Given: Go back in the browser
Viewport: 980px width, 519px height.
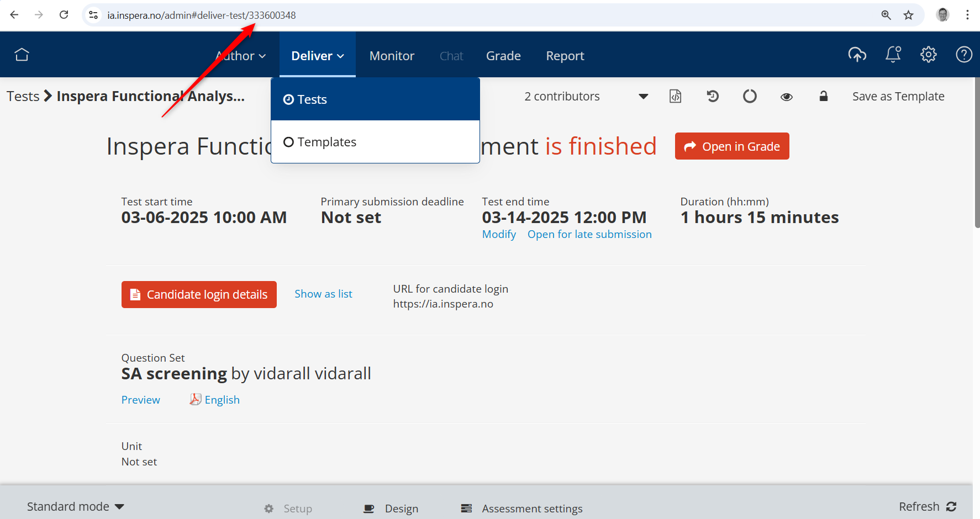Looking at the screenshot, I should (14, 15).
